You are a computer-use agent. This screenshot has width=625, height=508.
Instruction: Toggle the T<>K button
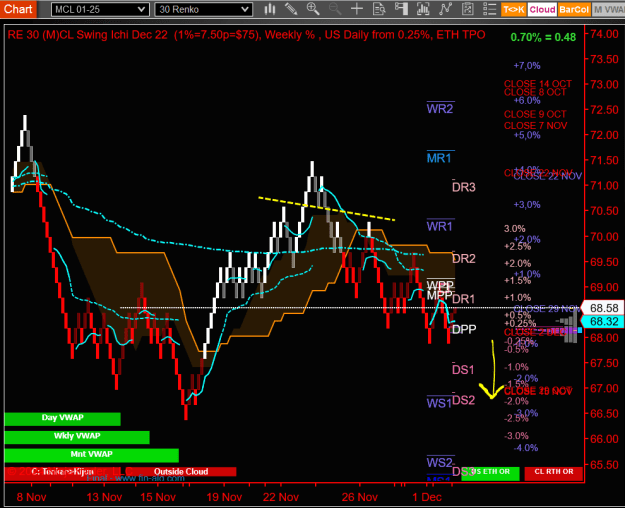(514, 10)
